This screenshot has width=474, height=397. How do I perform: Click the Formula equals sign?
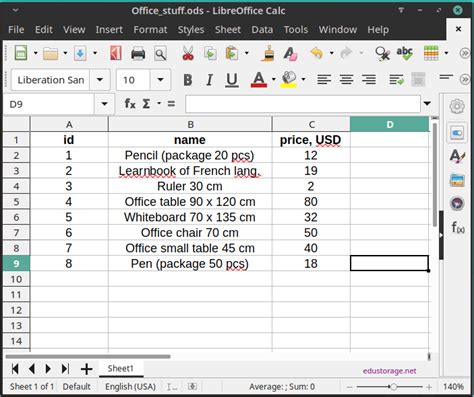click(x=171, y=104)
